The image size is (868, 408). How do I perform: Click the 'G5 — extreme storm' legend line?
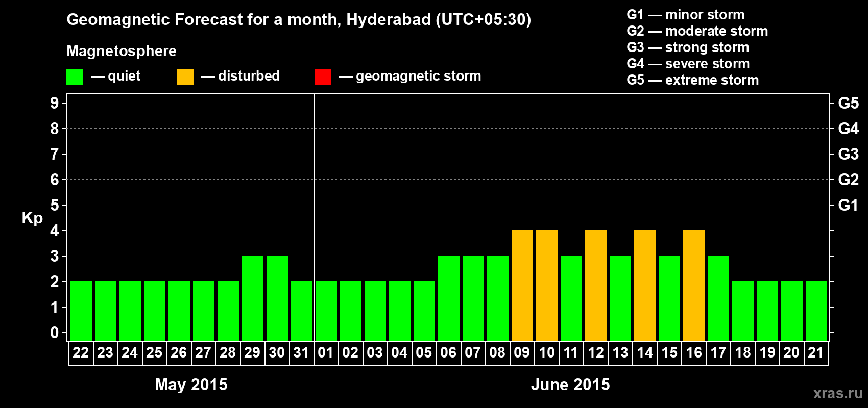[x=693, y=80]
